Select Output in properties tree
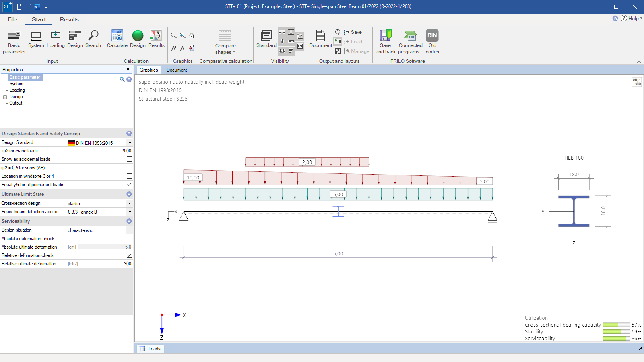This screenshot has width=644, height=362. tap(16, 103)
